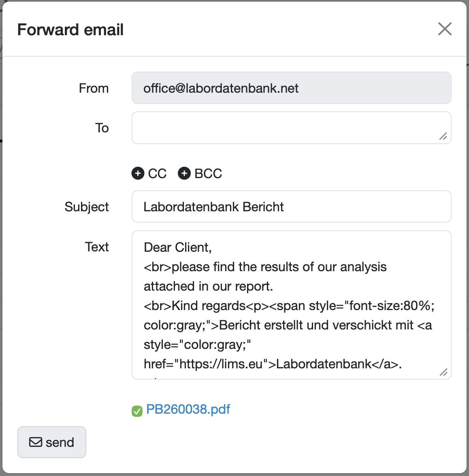Viewport: 469px width, 476px height.
Task: Click the Subject field containing Labordatenbank Bericht
Action: (291, 206)
